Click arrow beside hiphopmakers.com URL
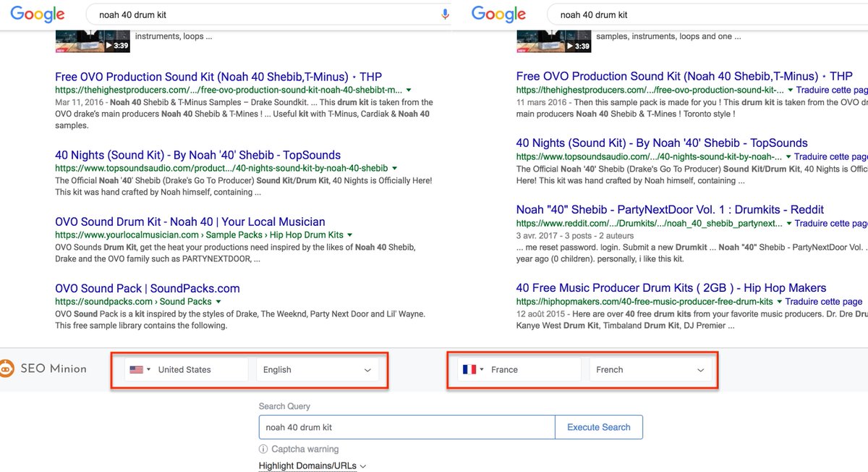This screenshot has height=472, width=868. [780, 301]
